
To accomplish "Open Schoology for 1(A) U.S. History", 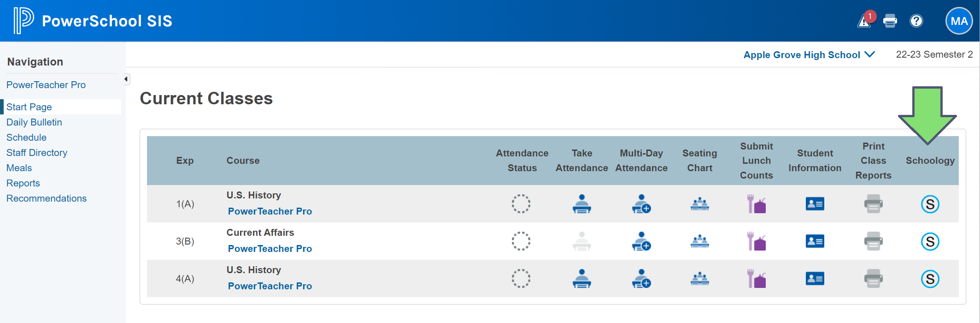I will 930,204.
